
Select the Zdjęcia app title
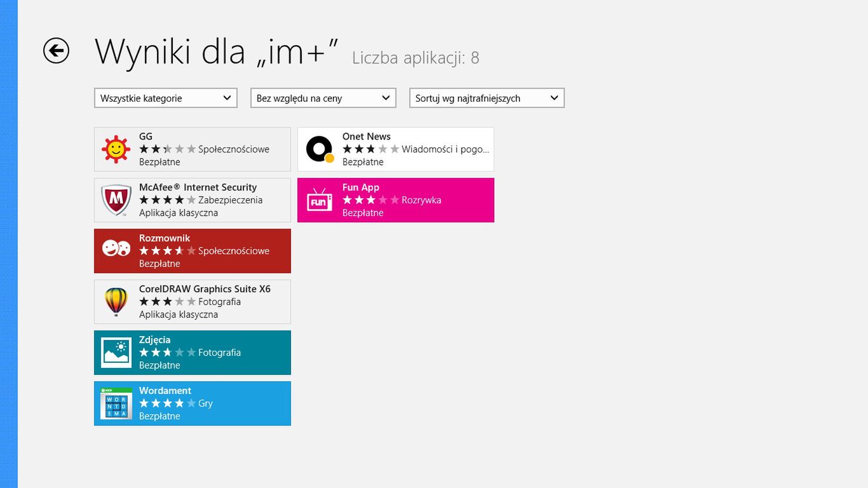pos(154,340)
